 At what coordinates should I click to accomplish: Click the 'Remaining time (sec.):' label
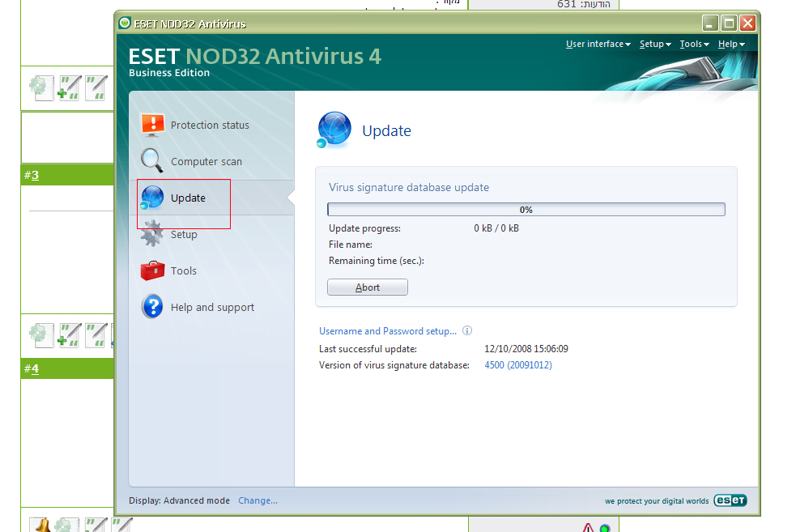tap(377, 261)
